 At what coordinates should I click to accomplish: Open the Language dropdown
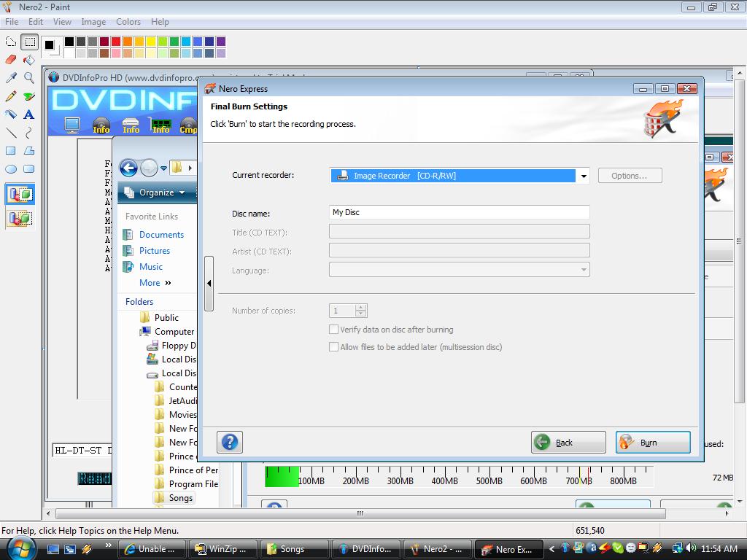[x=583, y=270]
